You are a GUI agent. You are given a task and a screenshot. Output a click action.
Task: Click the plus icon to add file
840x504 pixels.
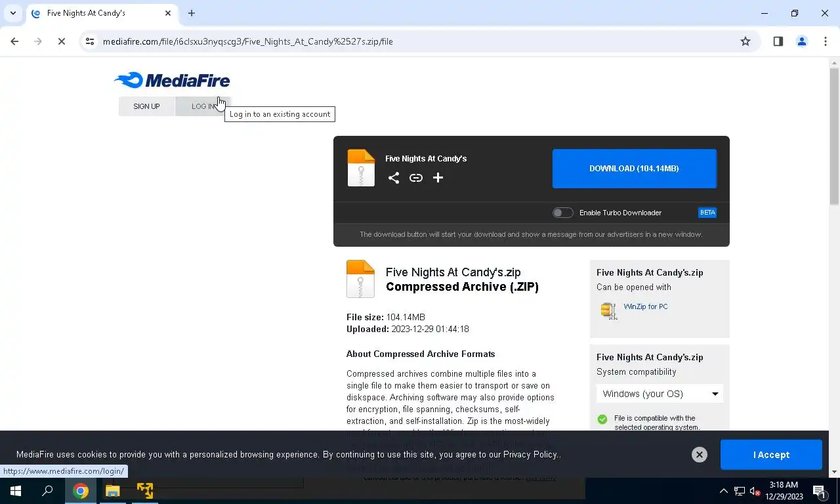click(x=438, y=178)
